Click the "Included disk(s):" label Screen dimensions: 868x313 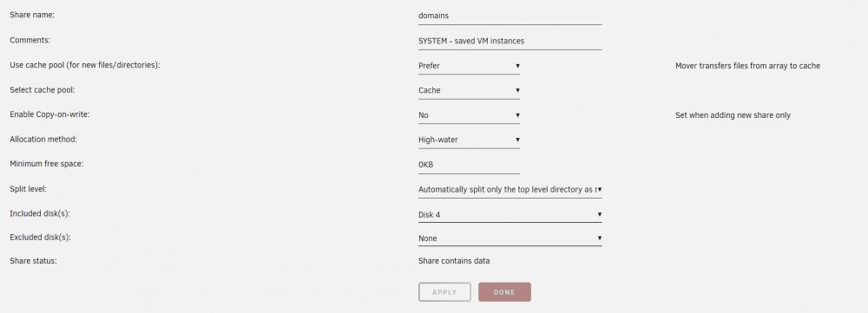point(40,213)
